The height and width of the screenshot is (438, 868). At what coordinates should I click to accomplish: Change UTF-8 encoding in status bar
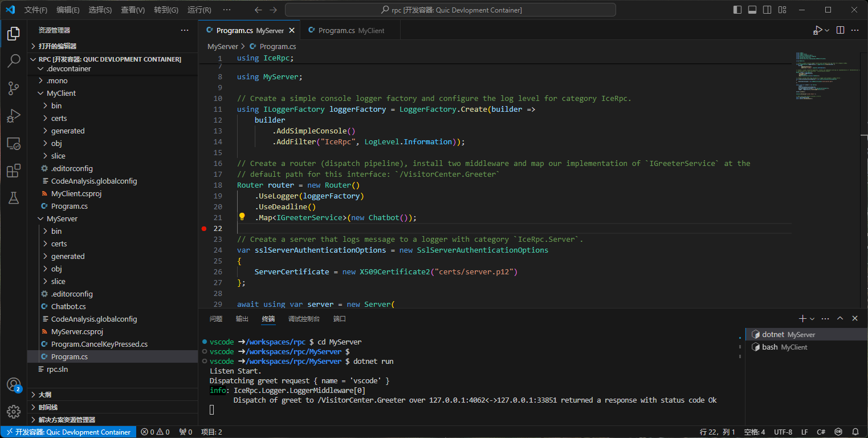[783, 432]
